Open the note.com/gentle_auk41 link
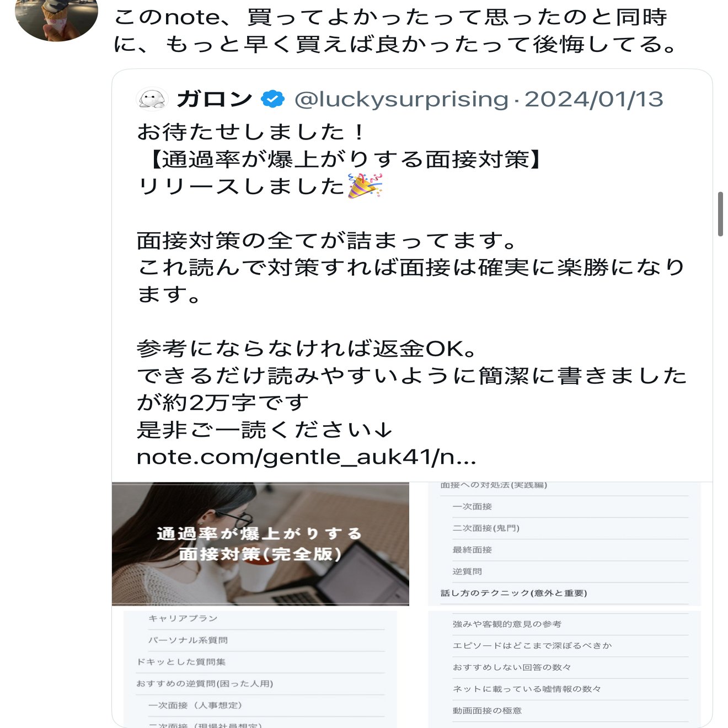 (306, 457)
